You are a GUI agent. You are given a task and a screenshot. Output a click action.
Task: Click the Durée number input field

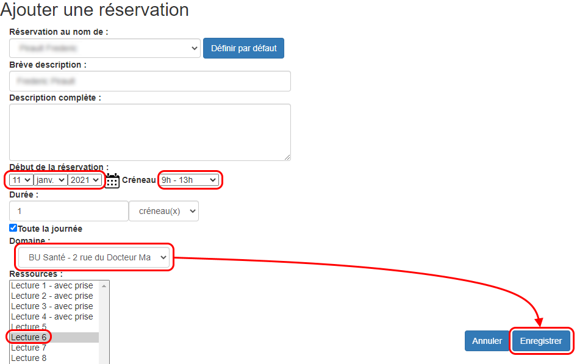click(69, 211)
